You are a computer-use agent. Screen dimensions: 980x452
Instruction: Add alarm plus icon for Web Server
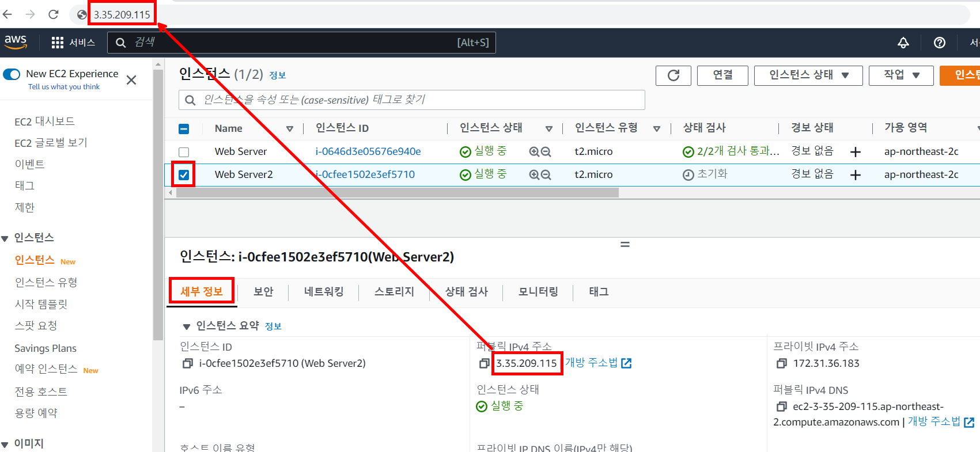[x=856, y=152]
